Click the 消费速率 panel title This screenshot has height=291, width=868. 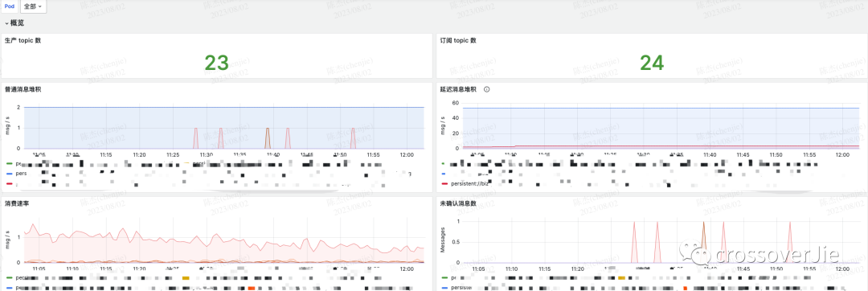click(17, 203)
